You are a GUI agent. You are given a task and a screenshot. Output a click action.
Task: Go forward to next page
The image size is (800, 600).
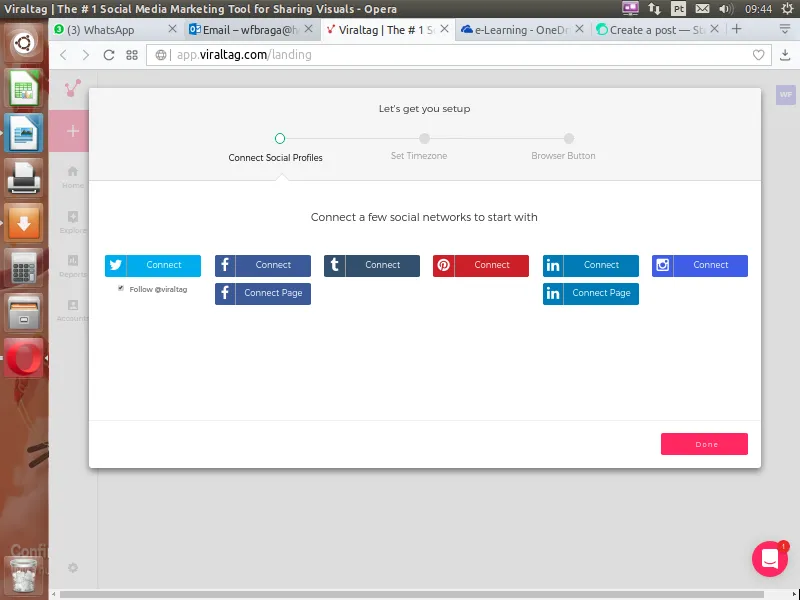point(86,55)
